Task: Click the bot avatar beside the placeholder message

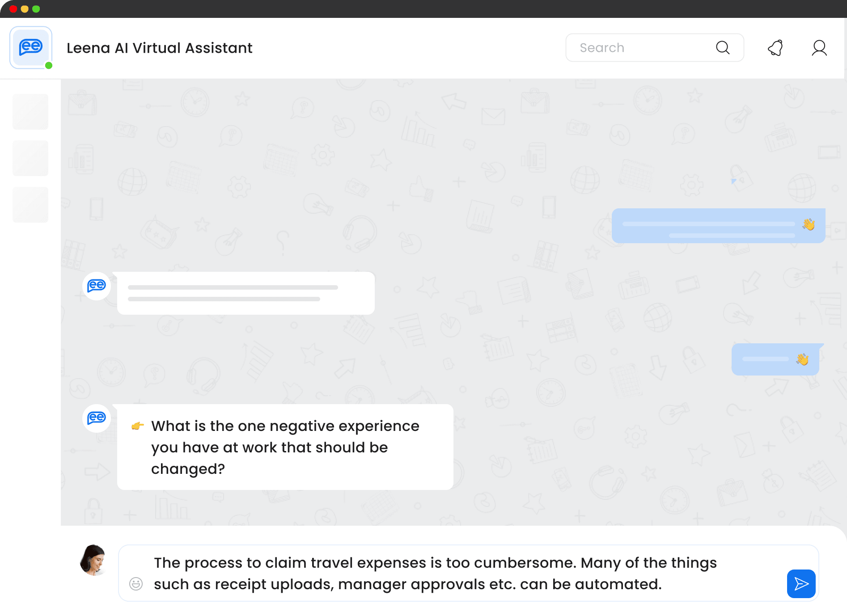Action: pos(97,286)
